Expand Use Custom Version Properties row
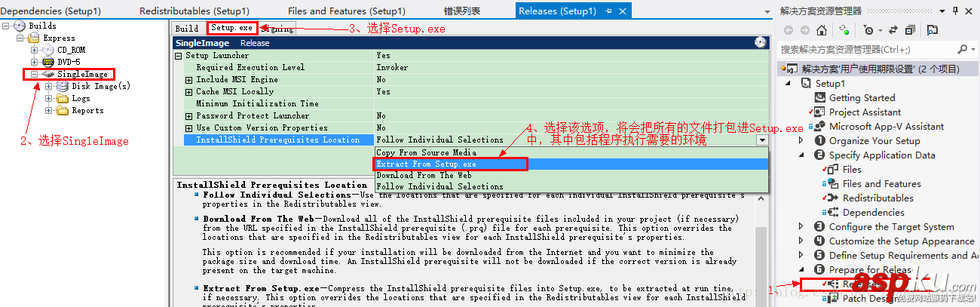Viewport: 980px width, 307px height. tap(189, 127)
